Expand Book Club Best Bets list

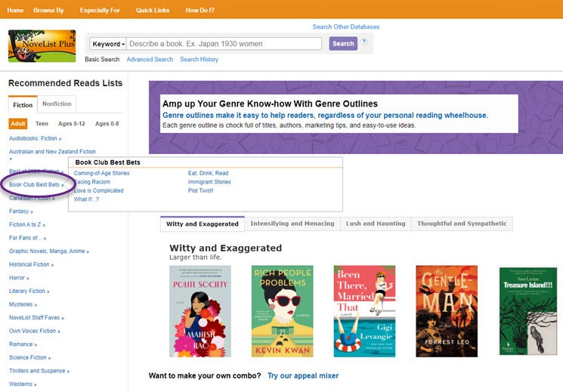(x=36, y=184)
